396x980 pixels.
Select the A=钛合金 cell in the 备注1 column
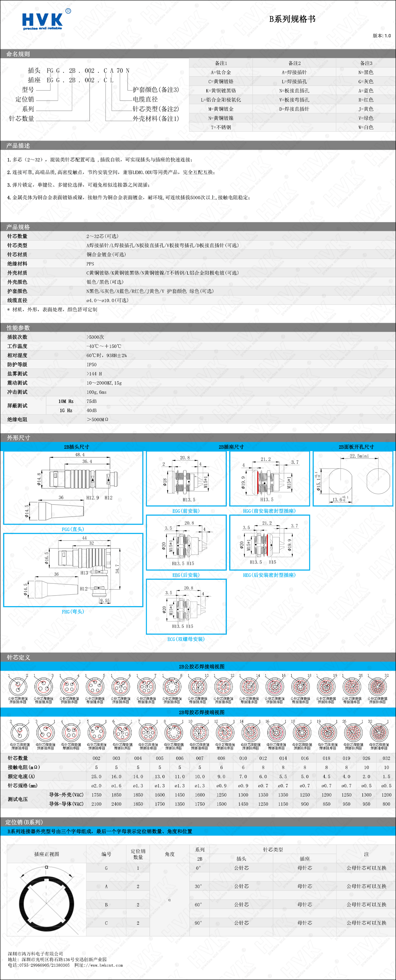pyautogui.click(x=221, y=72)
